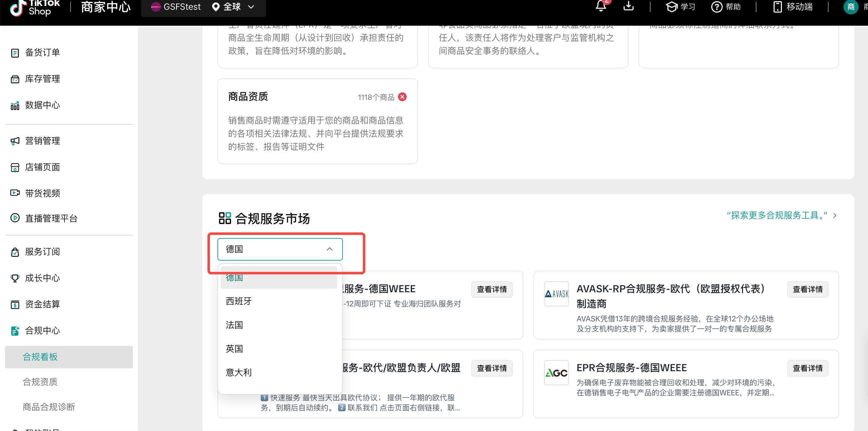Expand the 全球 region selector
The width and height of the screenshot is (868, 431).
pyautogui.click(x=233, y=7)
